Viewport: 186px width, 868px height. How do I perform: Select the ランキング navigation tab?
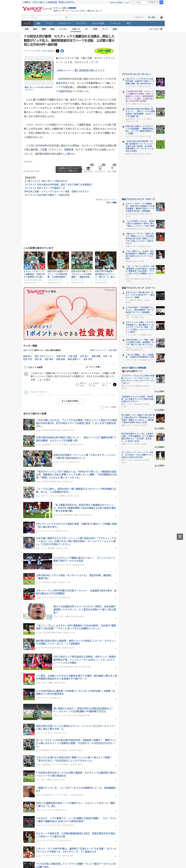point(115,24)
